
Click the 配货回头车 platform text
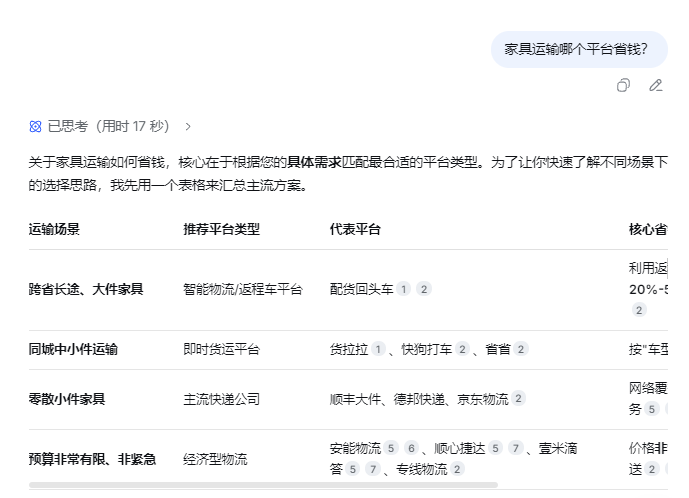click(361, 289)
